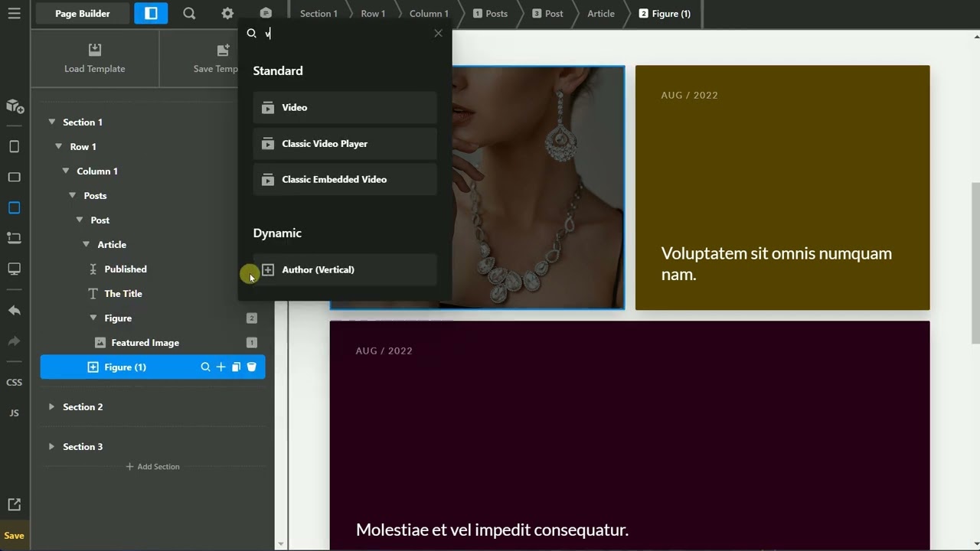Click AUG / 2022 date in olive card

689,95
